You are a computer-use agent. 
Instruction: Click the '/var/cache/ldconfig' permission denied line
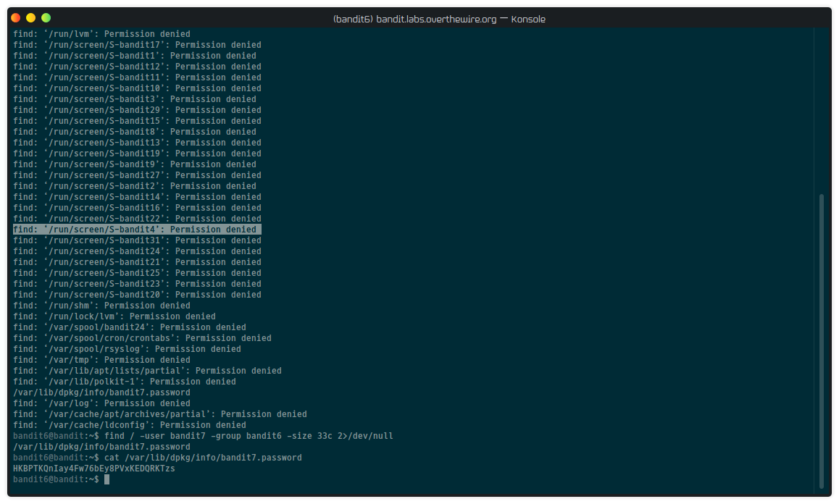pos(129,425)
